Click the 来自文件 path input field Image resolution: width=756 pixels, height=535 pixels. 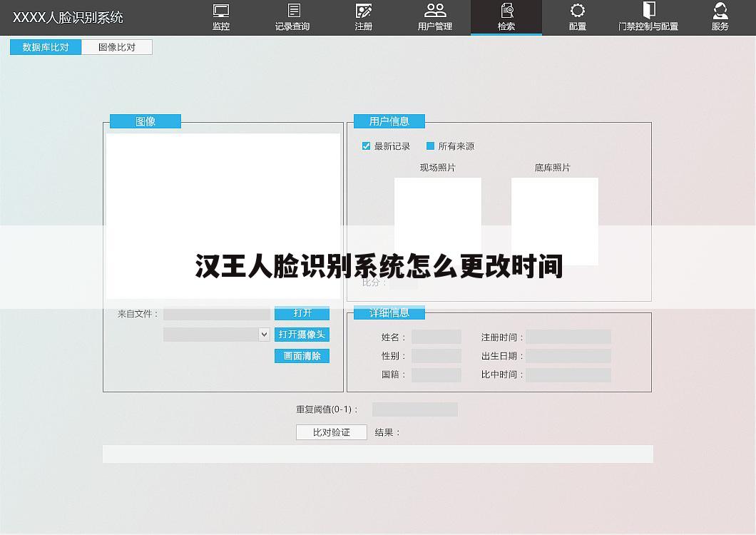pos(217,314)
